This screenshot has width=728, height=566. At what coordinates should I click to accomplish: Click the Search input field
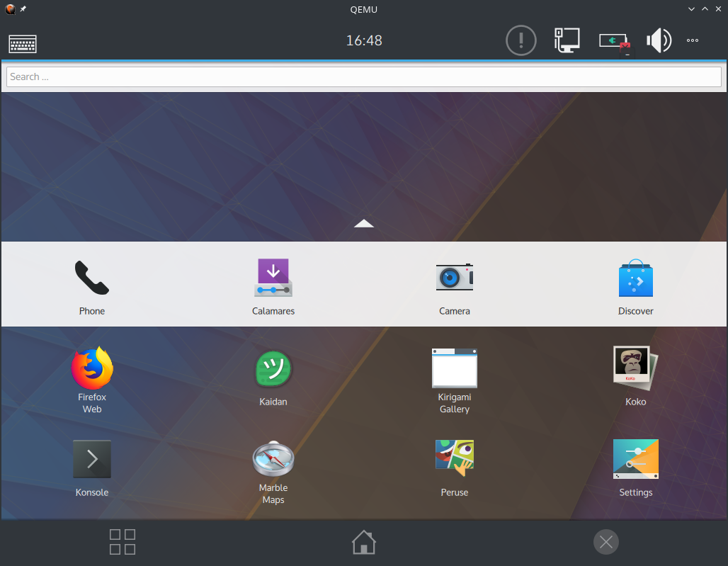click(x=364, y=77)
